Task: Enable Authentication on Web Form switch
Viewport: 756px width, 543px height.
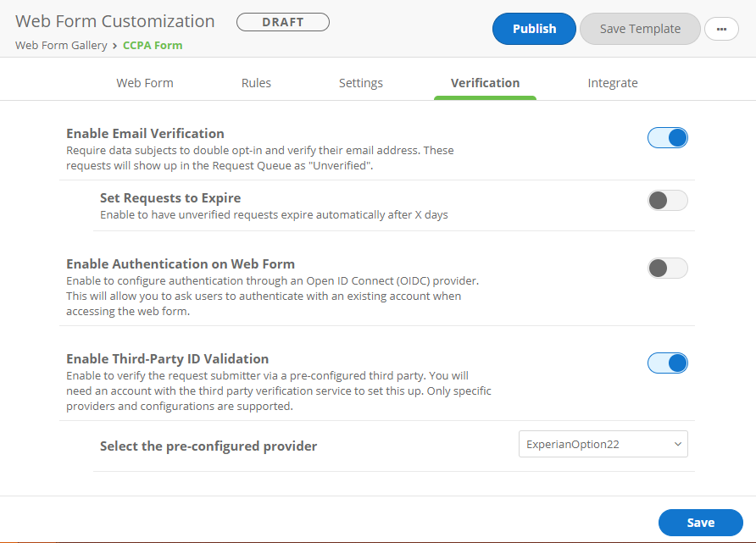Action: [x=667, y=269]
